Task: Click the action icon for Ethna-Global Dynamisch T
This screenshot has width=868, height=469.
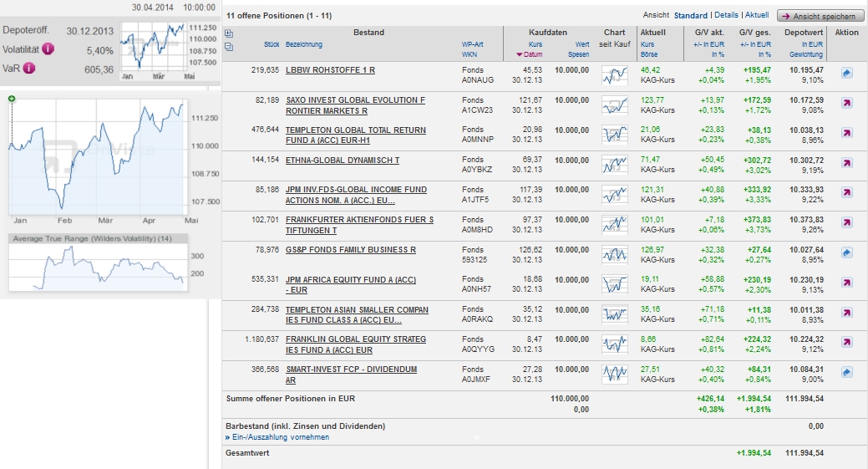Action: pyautogui.click(x=846, y=163)
